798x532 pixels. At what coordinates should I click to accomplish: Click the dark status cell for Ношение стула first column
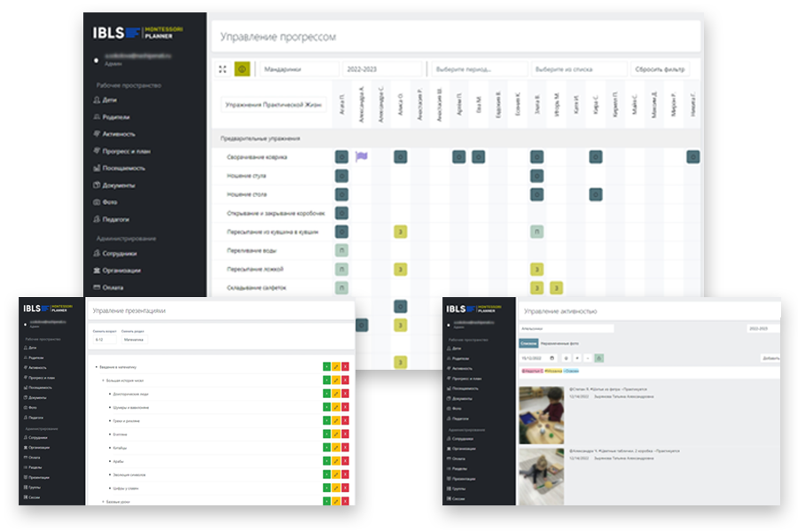[341, 176]
